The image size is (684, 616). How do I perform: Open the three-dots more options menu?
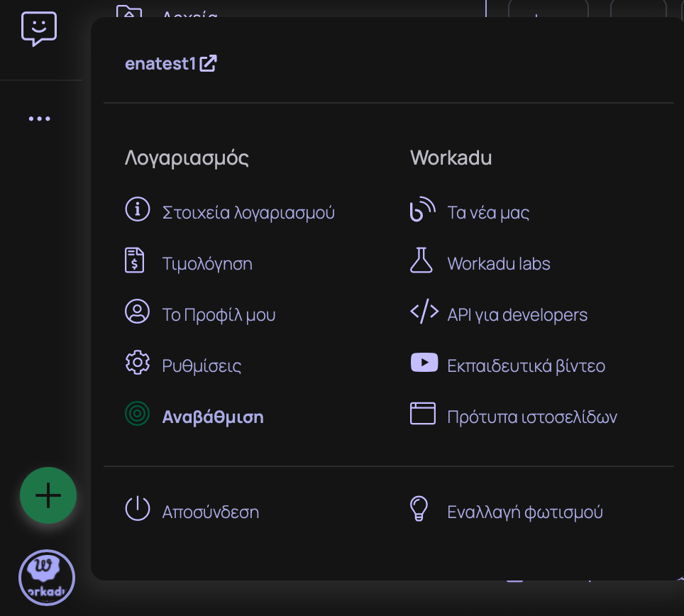click(x=40, y=119)
